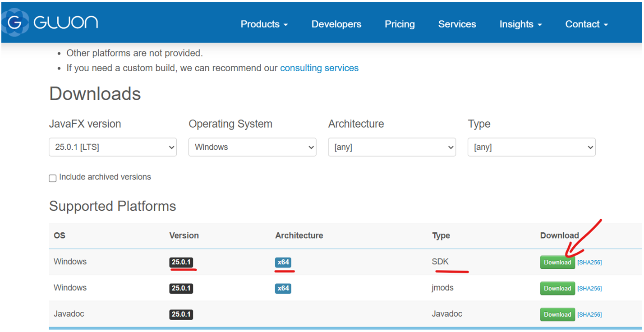Open the Contact dropdown
The width and height of the screenshot is (644, 332).
click(x=586, y=24)
